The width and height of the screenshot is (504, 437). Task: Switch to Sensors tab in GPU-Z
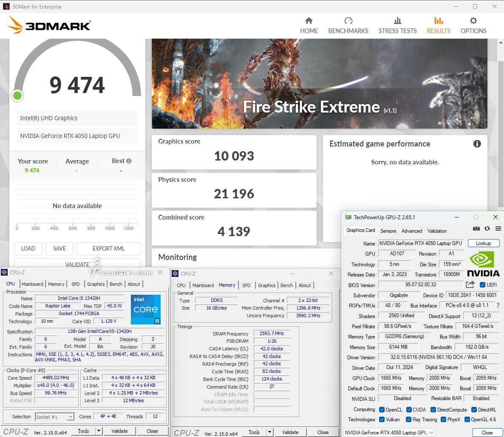pyautogui.click(x=388, y=231)
